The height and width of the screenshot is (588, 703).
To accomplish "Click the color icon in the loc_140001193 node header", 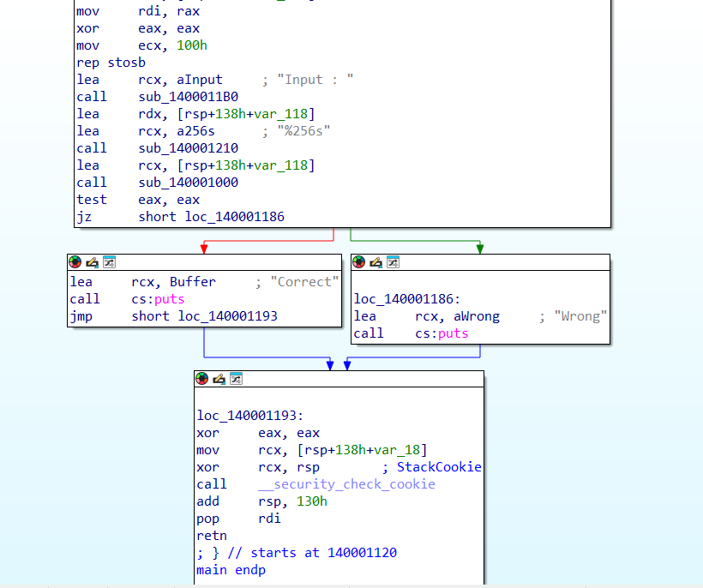I will click(x=202, y=379).
